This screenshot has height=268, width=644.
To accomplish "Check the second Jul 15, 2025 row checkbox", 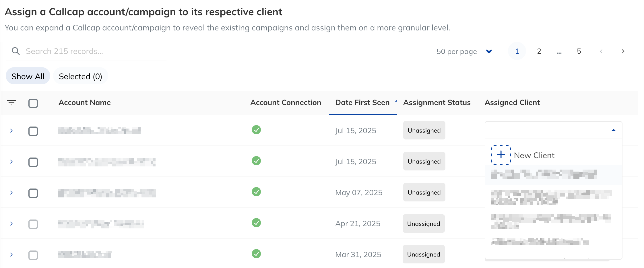I will pyautogui.click(x=33, y=162).
